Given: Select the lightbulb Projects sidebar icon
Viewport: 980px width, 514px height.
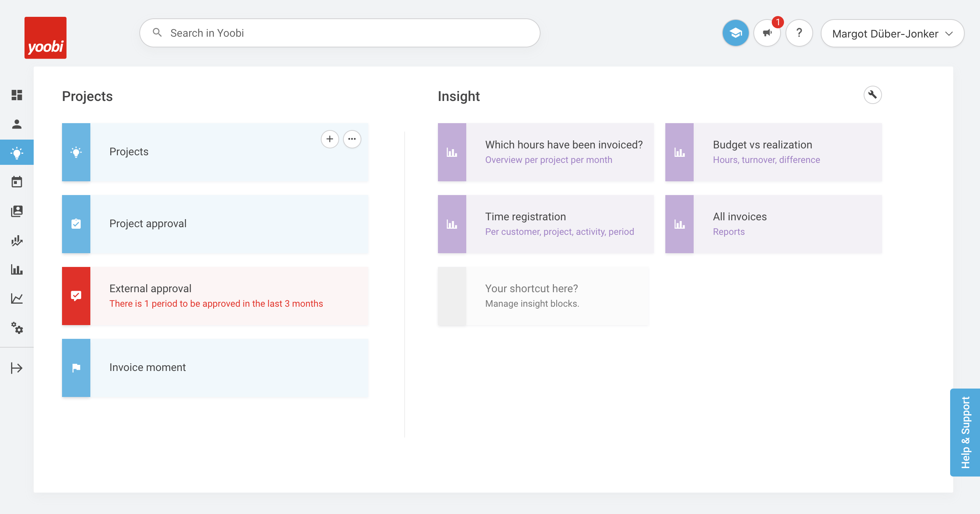Looking at the screenshot, I should pyautogui.click(x=17, y=153).
